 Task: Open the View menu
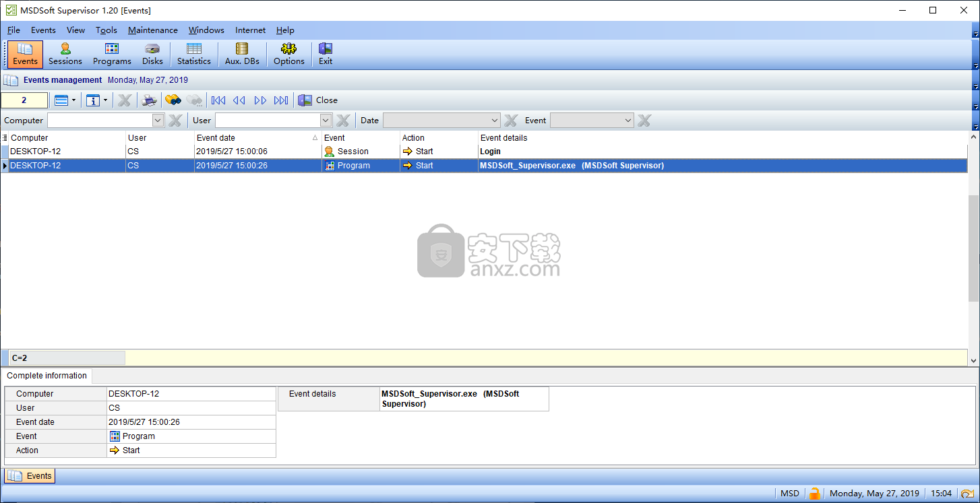tap(75, 30)
